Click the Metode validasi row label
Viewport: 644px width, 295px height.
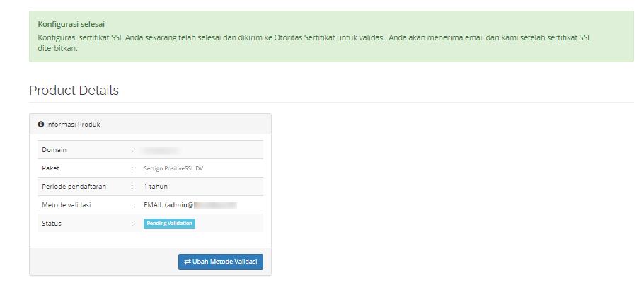(x=66, y=204)
